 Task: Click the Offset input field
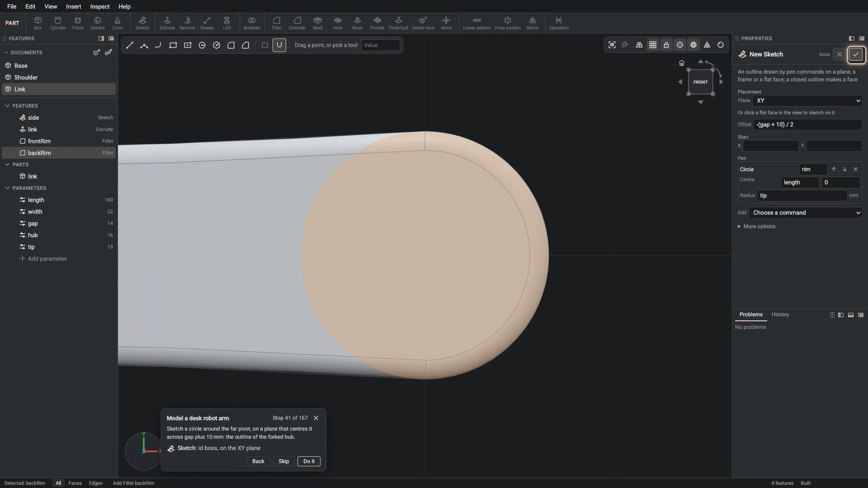point(807,125)
